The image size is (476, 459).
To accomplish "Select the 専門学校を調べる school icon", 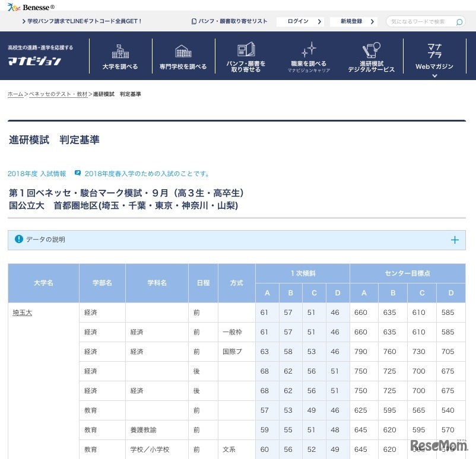I will 183,50.
